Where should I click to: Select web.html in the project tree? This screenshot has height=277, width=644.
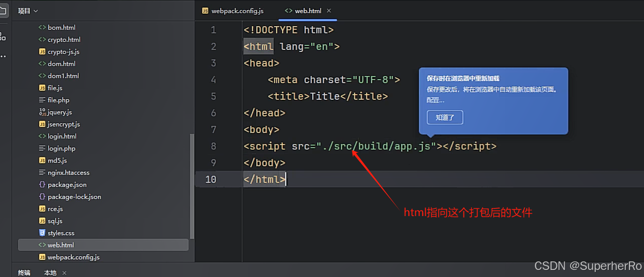103,245
